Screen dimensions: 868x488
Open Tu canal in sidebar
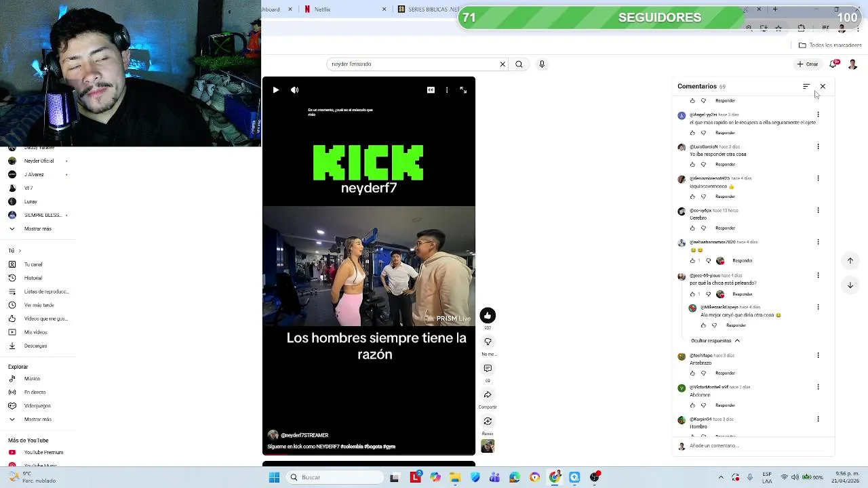tap(33, 264)
